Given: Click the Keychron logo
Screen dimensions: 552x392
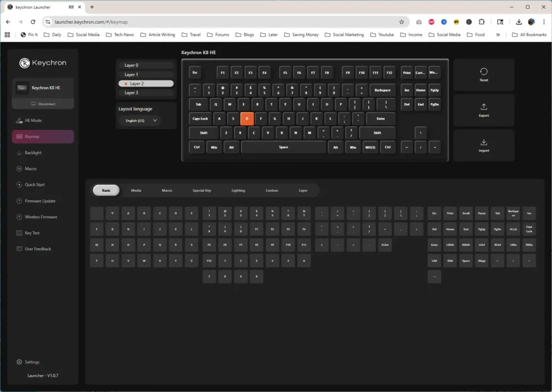Looking at the screenshot, I should click(x=43, y=63).
